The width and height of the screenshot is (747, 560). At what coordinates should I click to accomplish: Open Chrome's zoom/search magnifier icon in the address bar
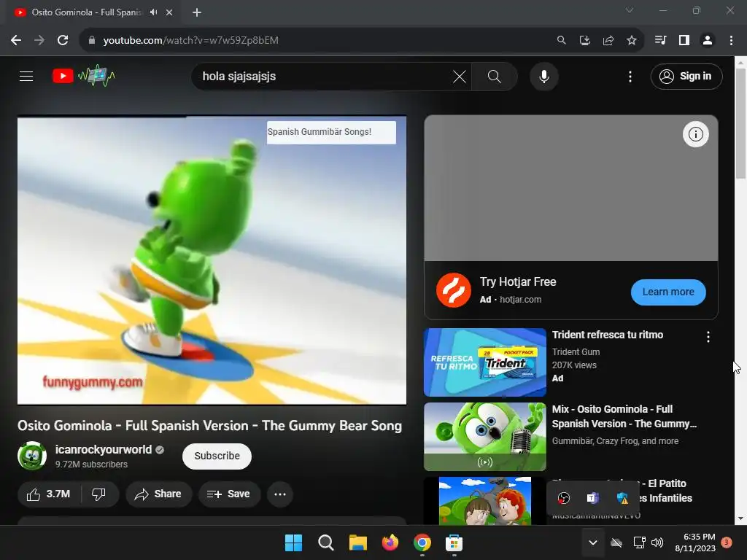(x=561, y=41)
